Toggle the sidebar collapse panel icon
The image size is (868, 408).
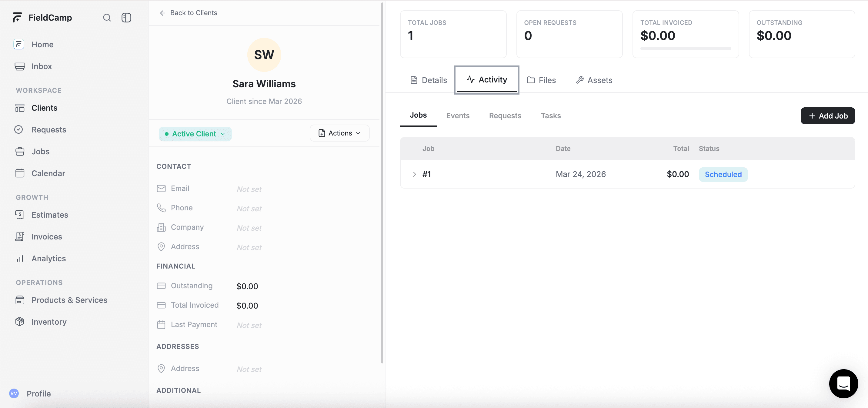(x=126, y=18)
